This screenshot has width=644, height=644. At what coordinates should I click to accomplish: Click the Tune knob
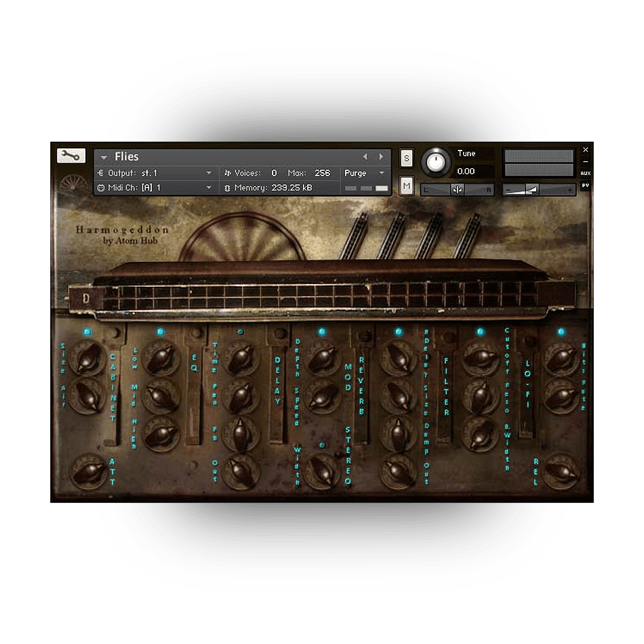pyautogui.click(x=436, y=162)
